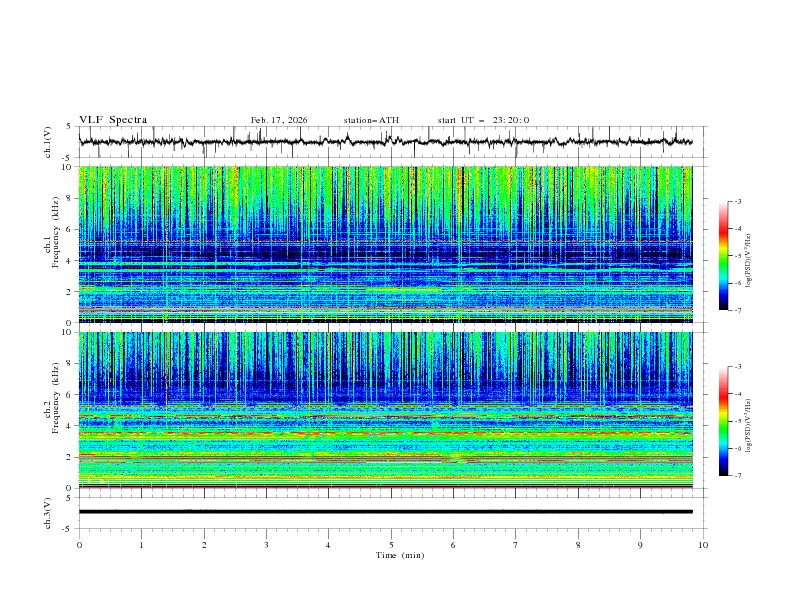Click the ch.2 spectrogram color bar
This screenshot has height=612, width=792.
pyautogui.click(x=724, y=421)
